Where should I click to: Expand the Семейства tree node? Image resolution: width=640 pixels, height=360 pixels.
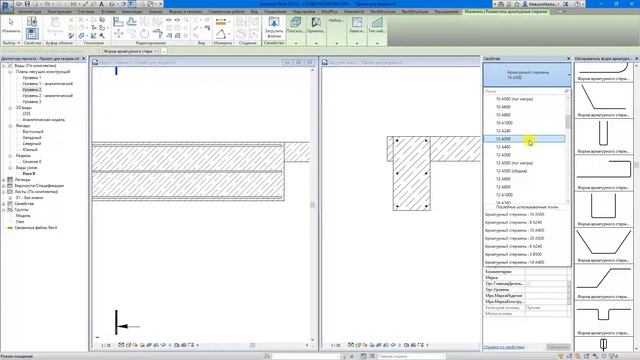tap(4, 204)
